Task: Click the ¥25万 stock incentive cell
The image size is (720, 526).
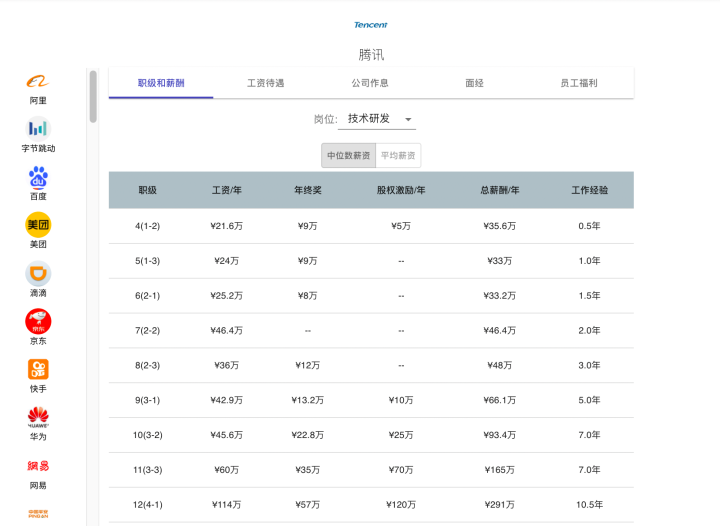Action: point(401,435)
